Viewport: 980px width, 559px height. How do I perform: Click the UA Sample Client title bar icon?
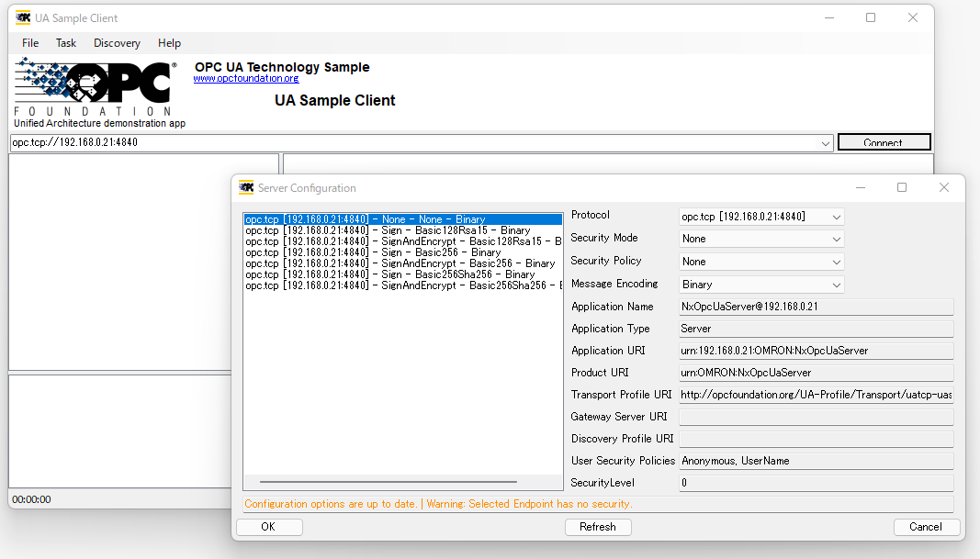[24, 17]
